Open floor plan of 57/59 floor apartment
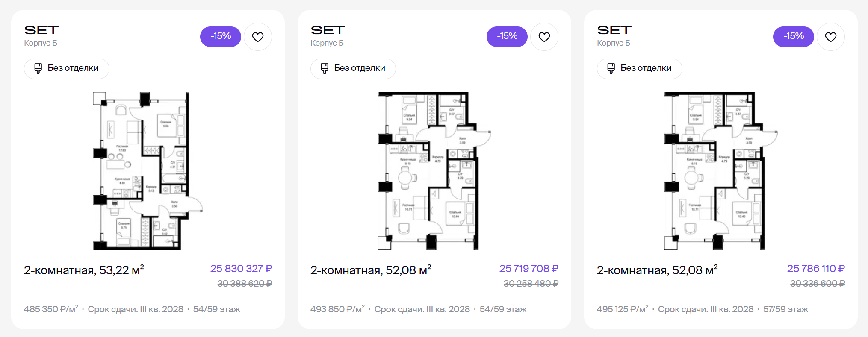The width and height of the screenshot is (868, 337). (x=720, y=170)
